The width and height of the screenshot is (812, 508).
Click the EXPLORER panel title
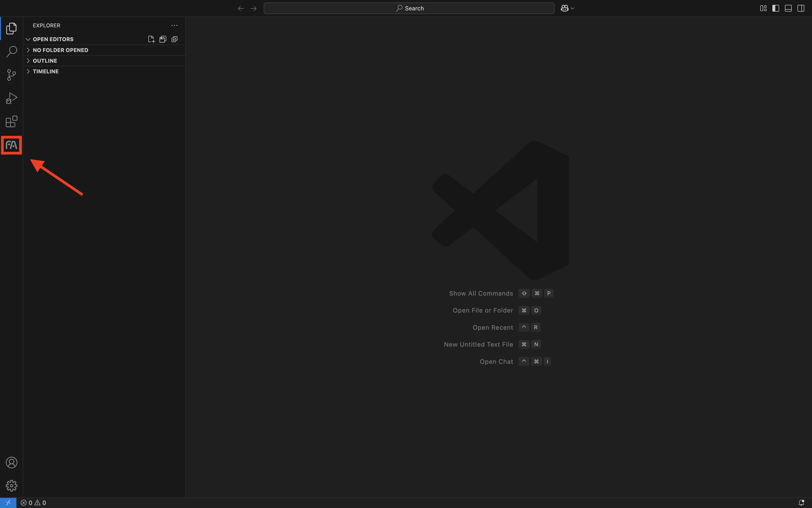point(47,26)
